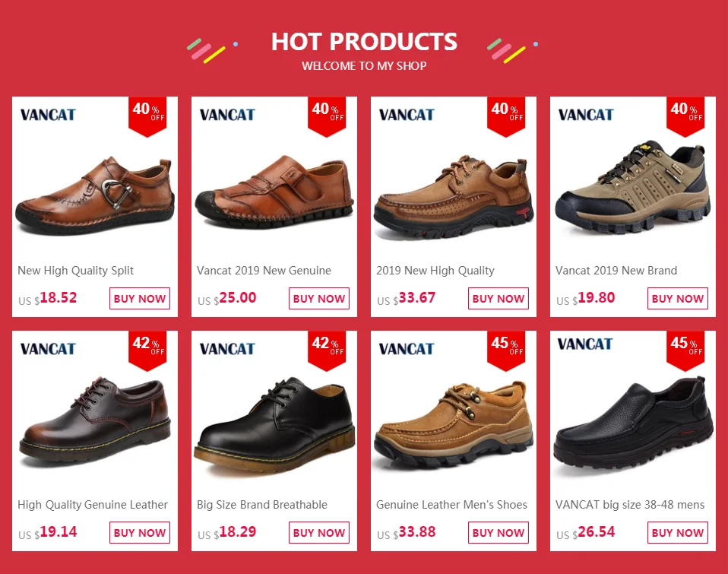Buy the $18.52 split leather shoe now
This screenshot has width=728, height=574.
coord(140,299)
